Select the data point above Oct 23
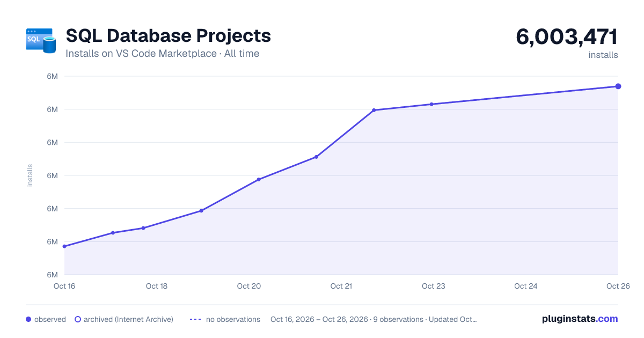The width and height of the screenshot is (644, 338). [x=431, y=104]
